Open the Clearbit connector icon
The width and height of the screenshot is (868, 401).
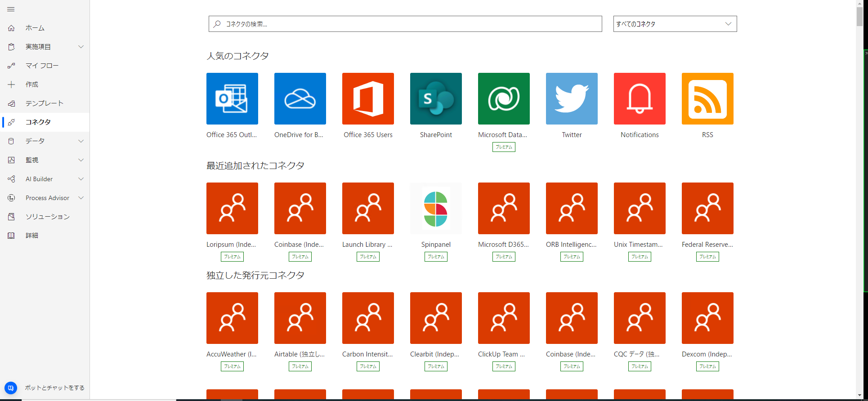[x=436, y=318]
